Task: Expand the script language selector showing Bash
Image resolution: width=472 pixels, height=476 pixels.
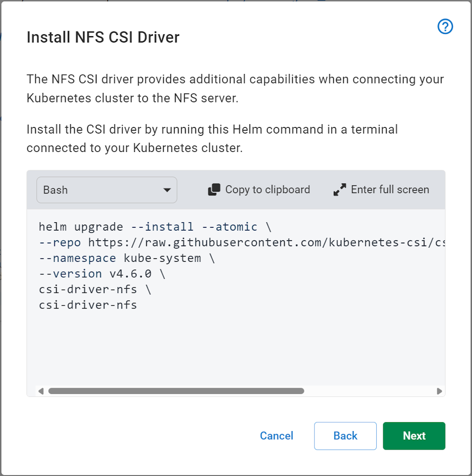Action: pos(106,190)
